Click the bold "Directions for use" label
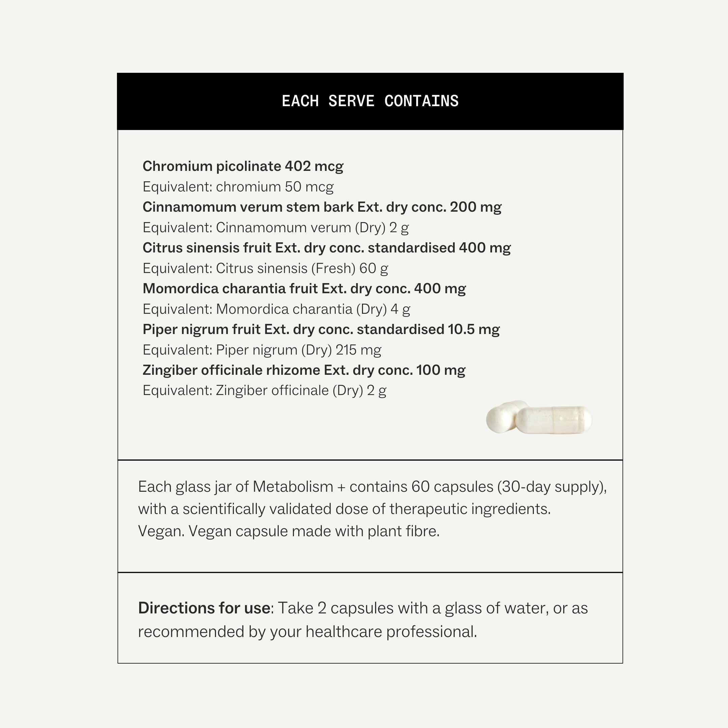 [x=204, y=608]
